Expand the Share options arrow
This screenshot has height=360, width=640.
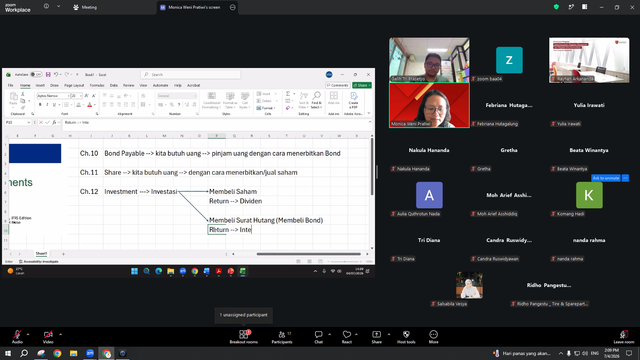389,334
